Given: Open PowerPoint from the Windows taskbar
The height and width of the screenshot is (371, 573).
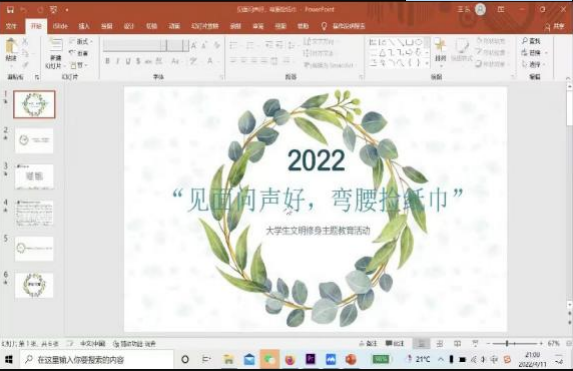Looking at the screenshot, I should pos(351,359).
